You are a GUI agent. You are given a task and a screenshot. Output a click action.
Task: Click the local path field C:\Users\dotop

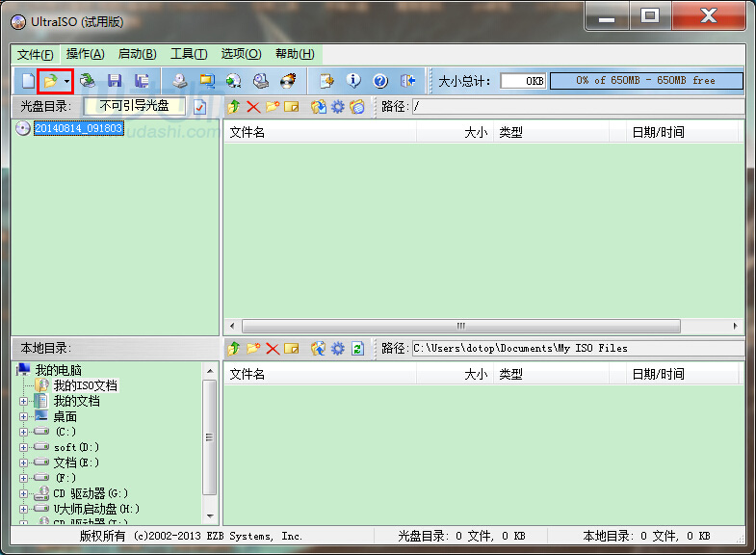click(x=578, y=348)
